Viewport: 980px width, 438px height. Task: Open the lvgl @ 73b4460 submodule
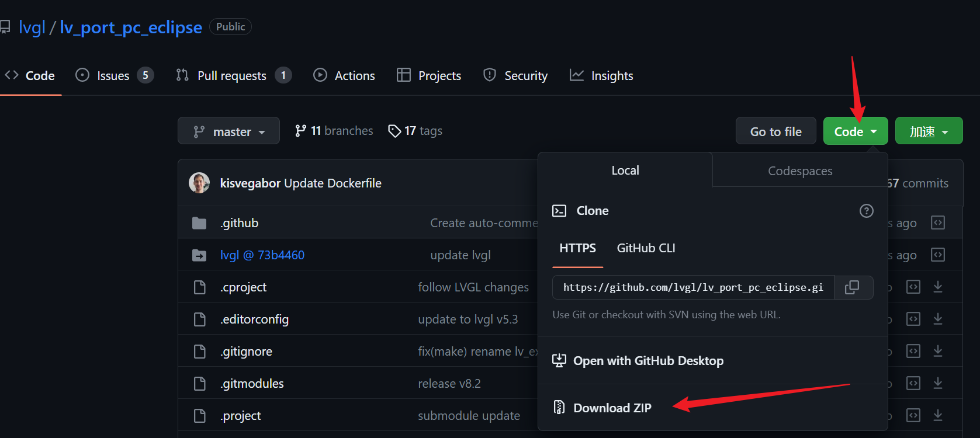tap(262, 255)
